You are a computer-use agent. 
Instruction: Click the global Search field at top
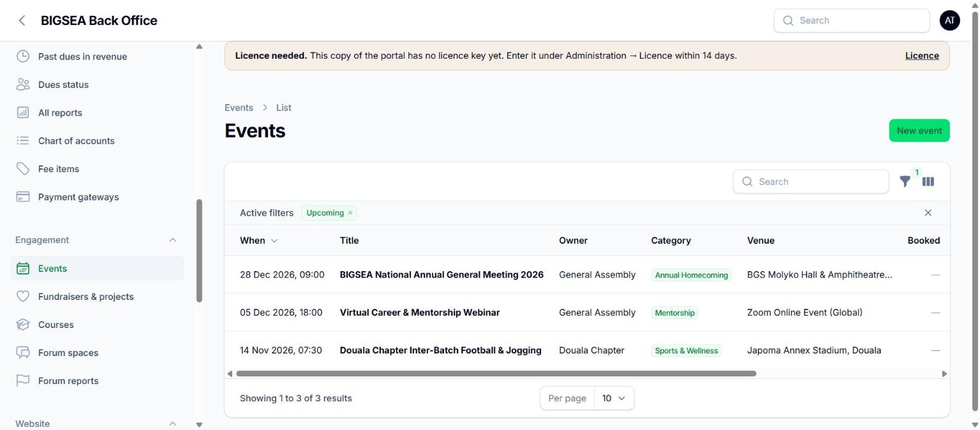[x=852, y=20]
